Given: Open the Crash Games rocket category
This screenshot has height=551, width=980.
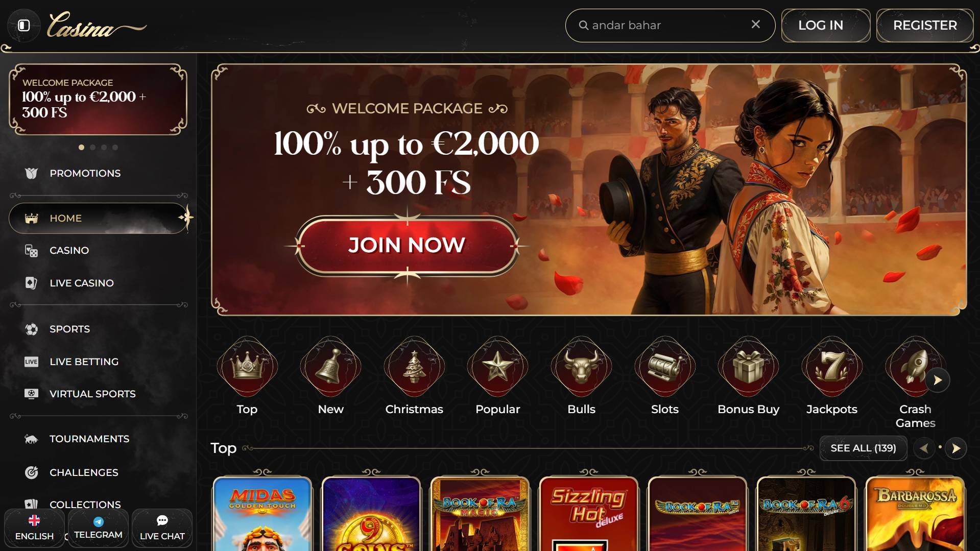Looking at the screenshot, I should [x=915, y=367].
